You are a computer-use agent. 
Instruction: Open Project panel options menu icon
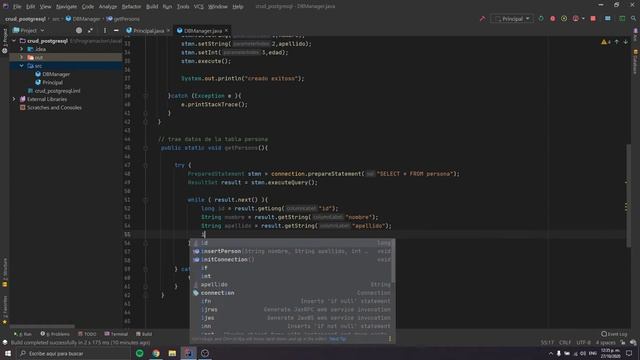(x=105, y=31)
